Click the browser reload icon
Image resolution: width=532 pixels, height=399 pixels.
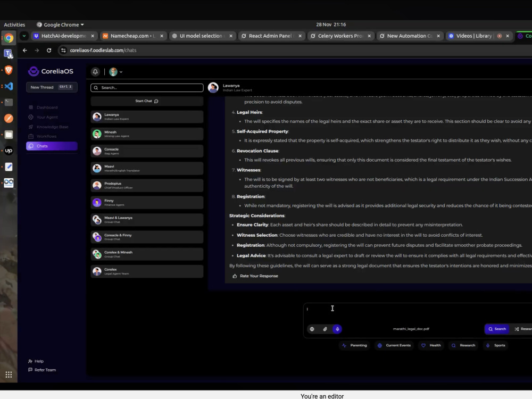[49, 50]
